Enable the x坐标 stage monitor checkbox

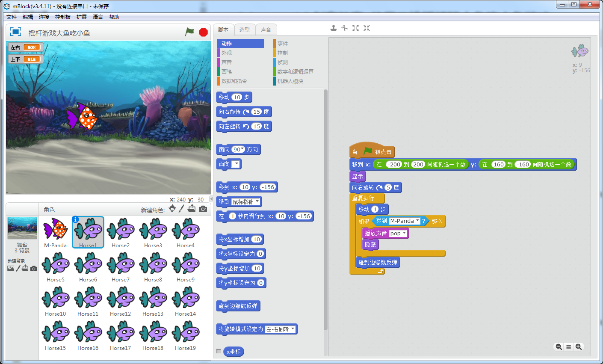coord(219,351)
